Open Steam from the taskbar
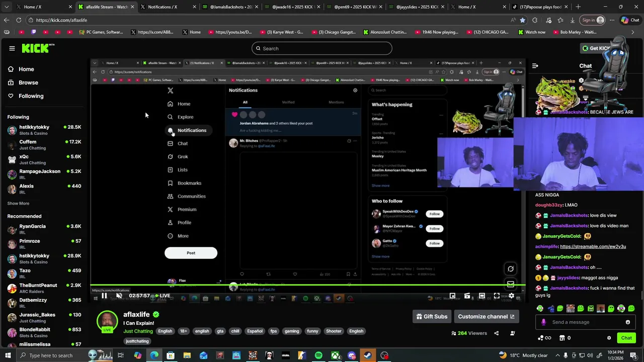The image size is (644, 362). click(368, 355)
